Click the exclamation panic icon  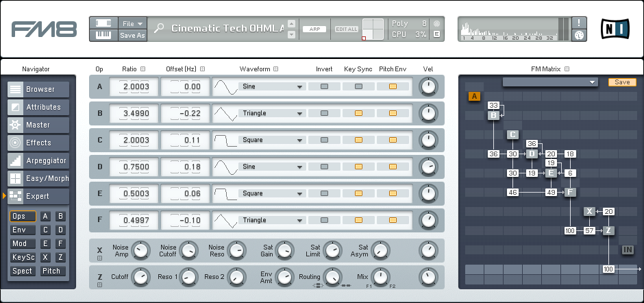point(579,23)
